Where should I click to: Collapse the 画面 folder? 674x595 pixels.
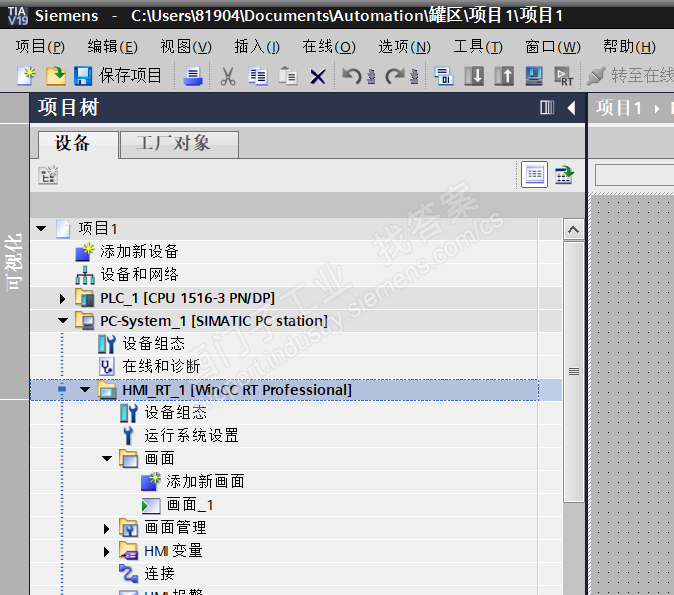tap(107, 459)
